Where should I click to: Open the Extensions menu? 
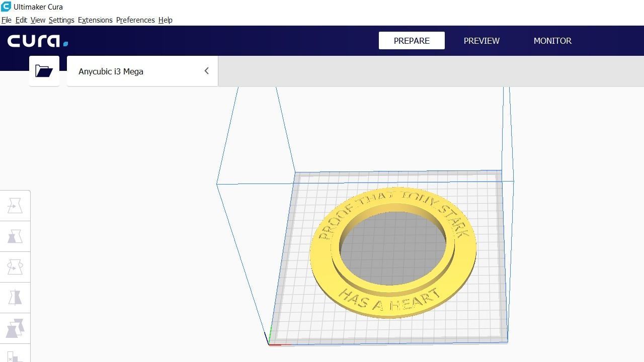[x=95, y=20]
